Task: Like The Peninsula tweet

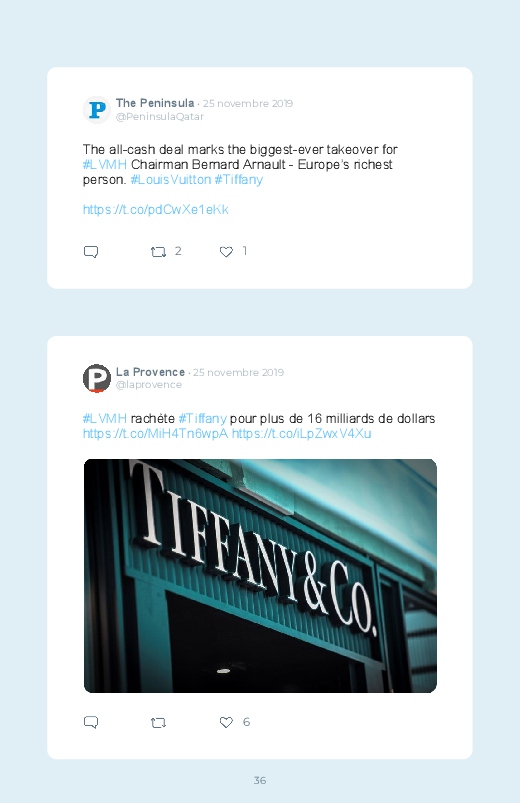Action: [226, 251]
